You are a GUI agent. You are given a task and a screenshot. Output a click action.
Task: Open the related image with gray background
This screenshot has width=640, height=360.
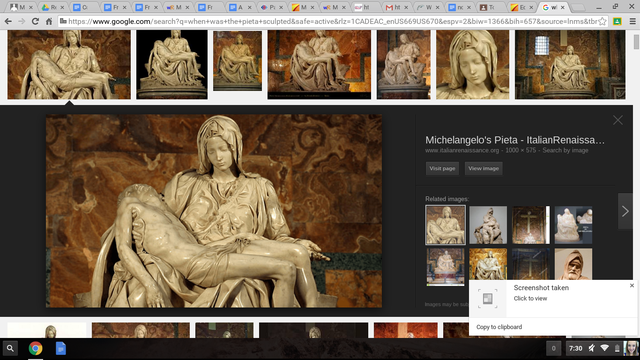[x=488, y=225]
